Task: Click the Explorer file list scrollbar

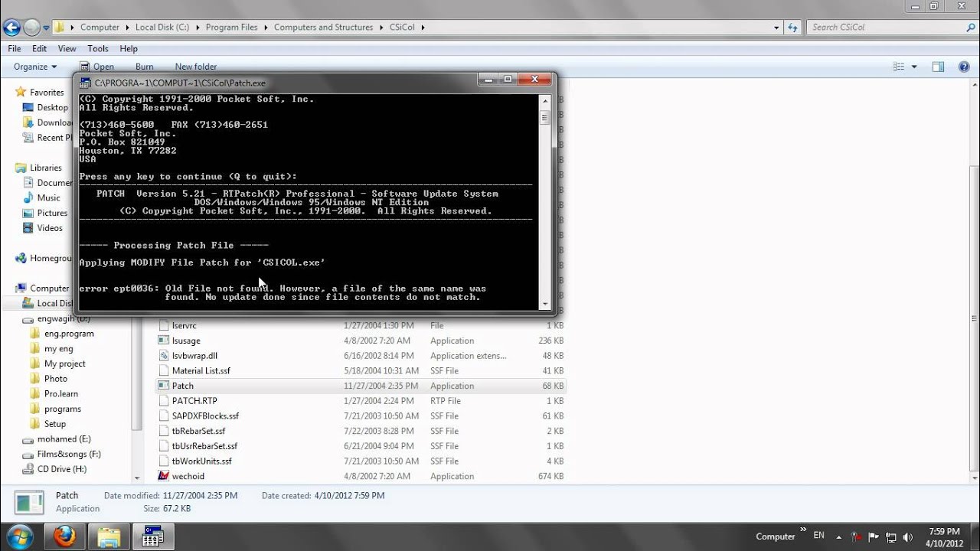Action: coord(974,281)
